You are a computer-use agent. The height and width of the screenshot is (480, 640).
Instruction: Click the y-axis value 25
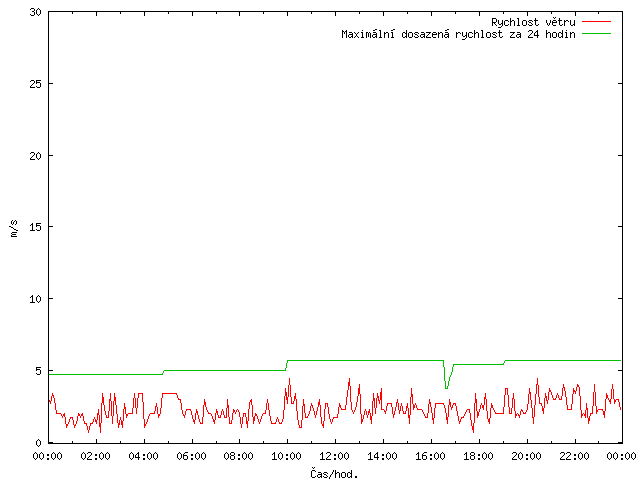(36, 84)
